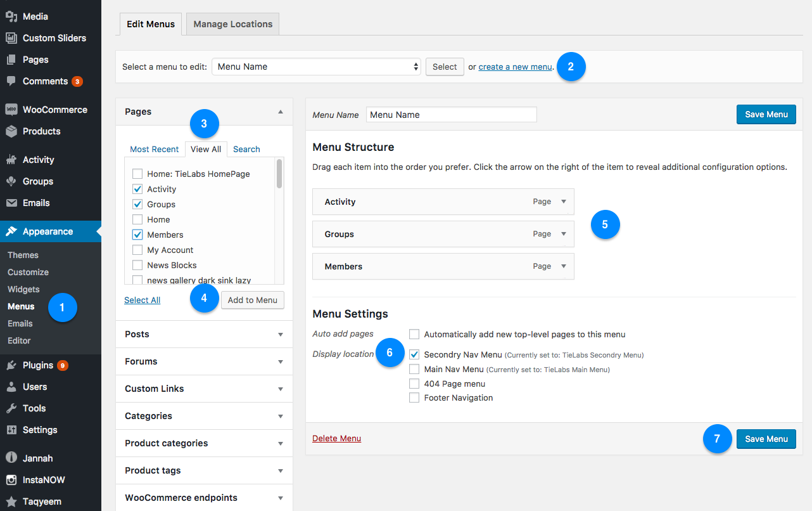
Task: Uncheck the Activity page checkbox
Action: pyautogui.click(x=137, y=189)
